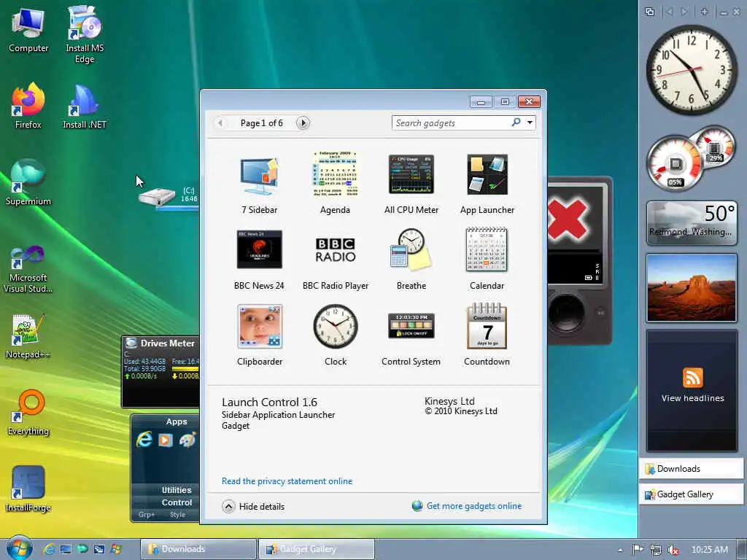
Task: Select the All CPU Meter gadget
Action: (411, 174)
